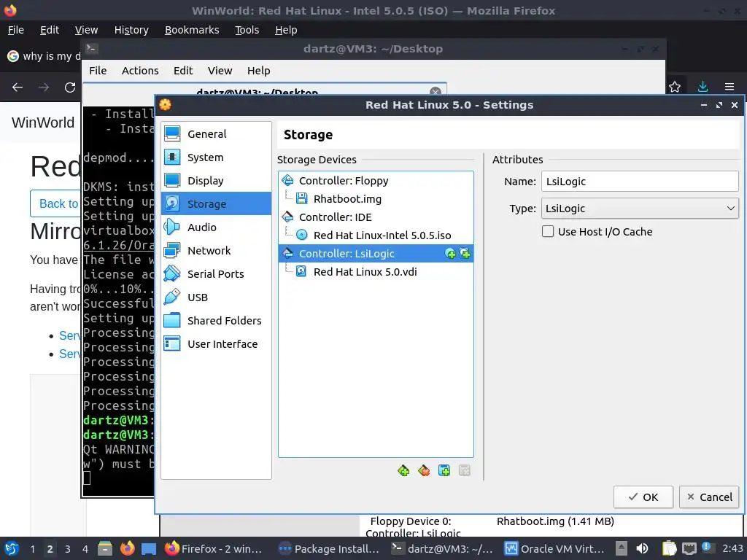Image resolution: width=747 pixels, height=560 pixels.
Task: Open Firefox hamburger menu
Action: (x=729, y=87)
